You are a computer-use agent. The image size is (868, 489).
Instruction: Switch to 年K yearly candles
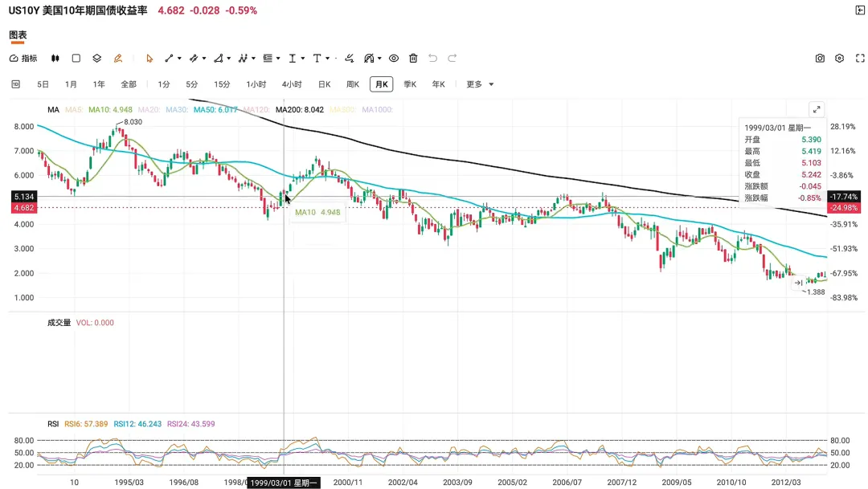(x=439, y=84)
